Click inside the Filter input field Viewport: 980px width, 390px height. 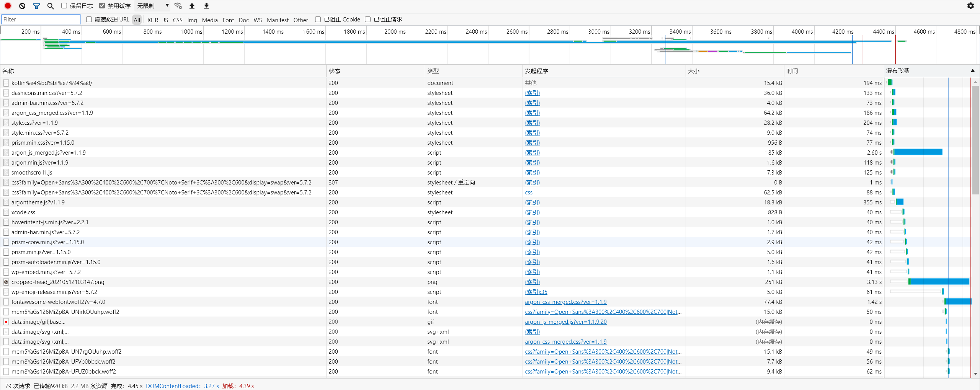tap(41, 19)
